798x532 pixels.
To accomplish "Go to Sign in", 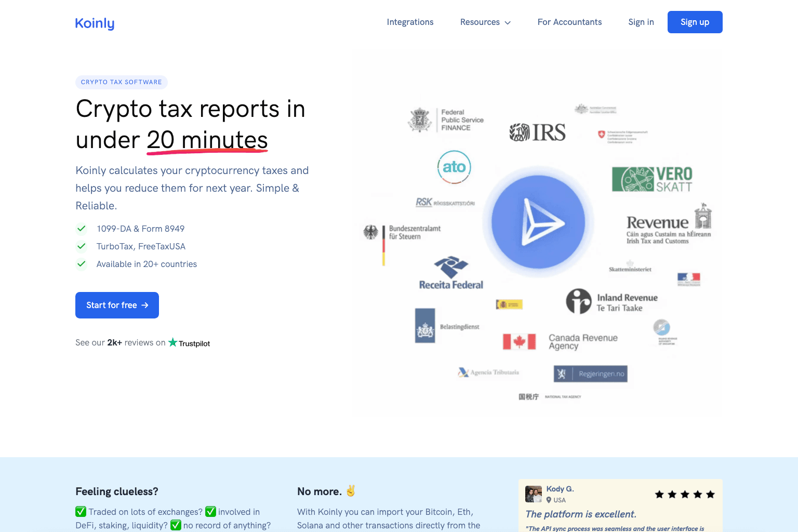I will [641, 22].
